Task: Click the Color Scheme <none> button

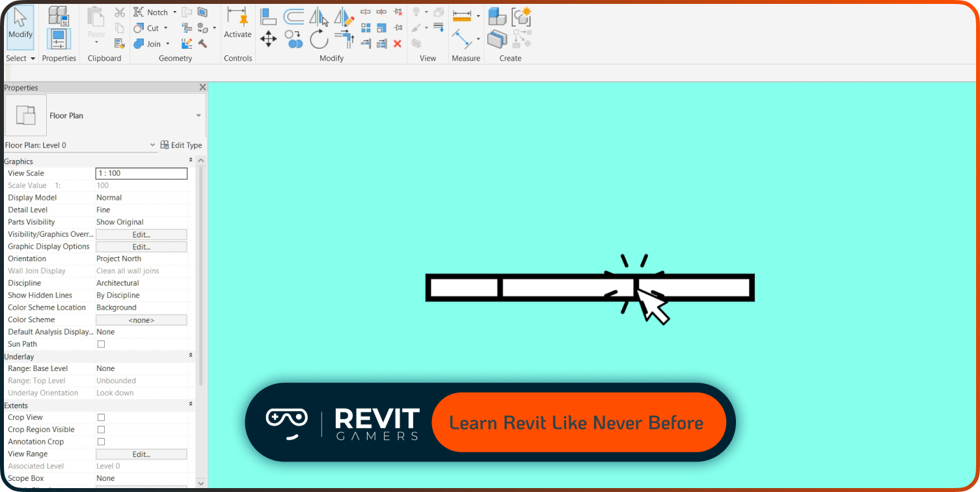Action: [x=141, y=320]
